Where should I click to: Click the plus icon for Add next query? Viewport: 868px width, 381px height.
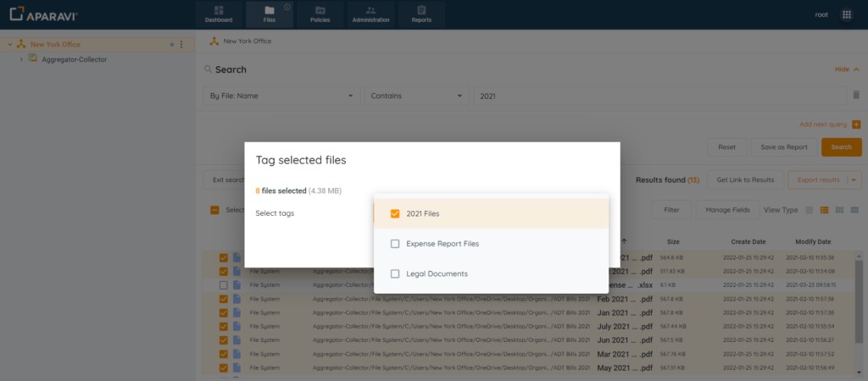pos(856,124)
